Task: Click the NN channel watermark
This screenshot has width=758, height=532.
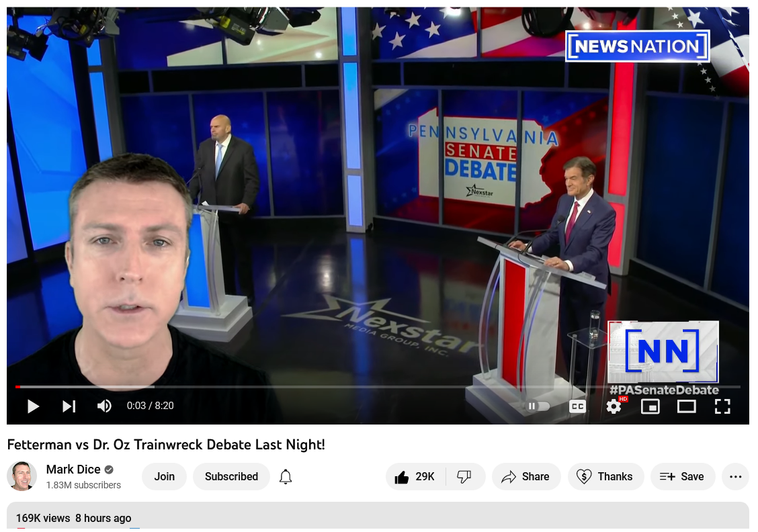Action: click(x=663, y=352)
